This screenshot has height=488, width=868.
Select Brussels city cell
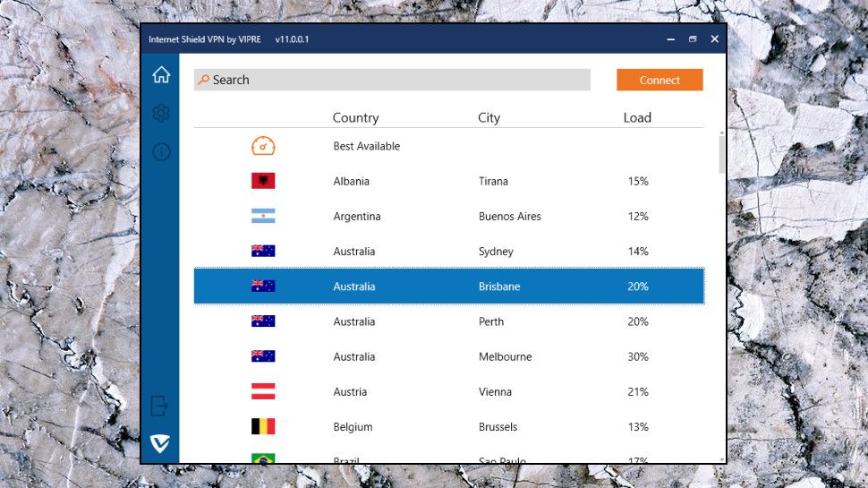coord(498,427)
